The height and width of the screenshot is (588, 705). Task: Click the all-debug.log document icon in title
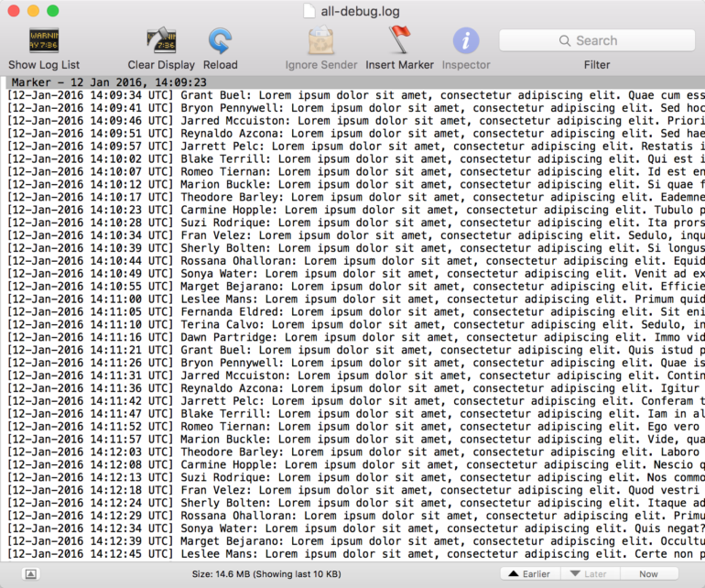click(x=309, y=11)
